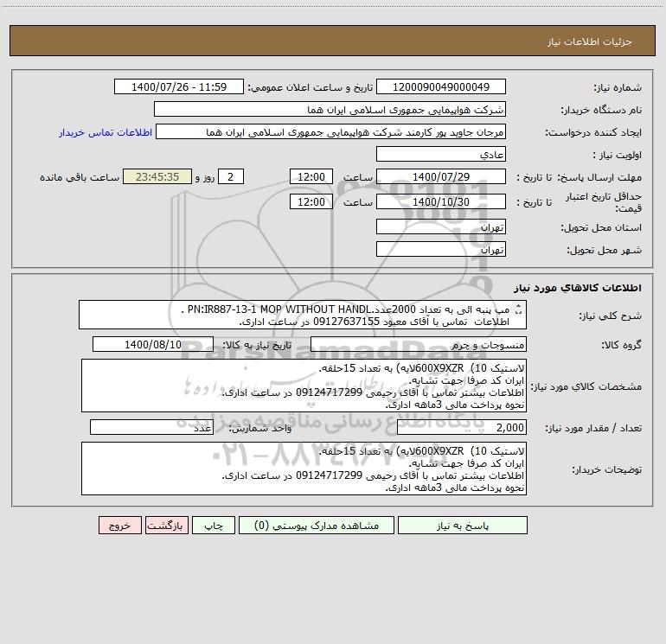Click the buyer organization name field
Screen dimensions: 666x644
[330, 109]
